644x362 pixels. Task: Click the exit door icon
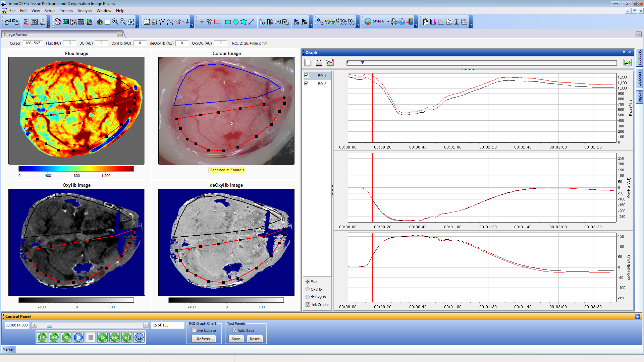410,22
